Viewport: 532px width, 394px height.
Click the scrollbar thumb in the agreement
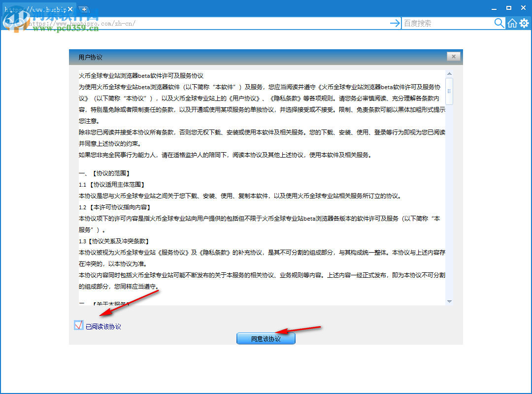[x=449, y=91]
